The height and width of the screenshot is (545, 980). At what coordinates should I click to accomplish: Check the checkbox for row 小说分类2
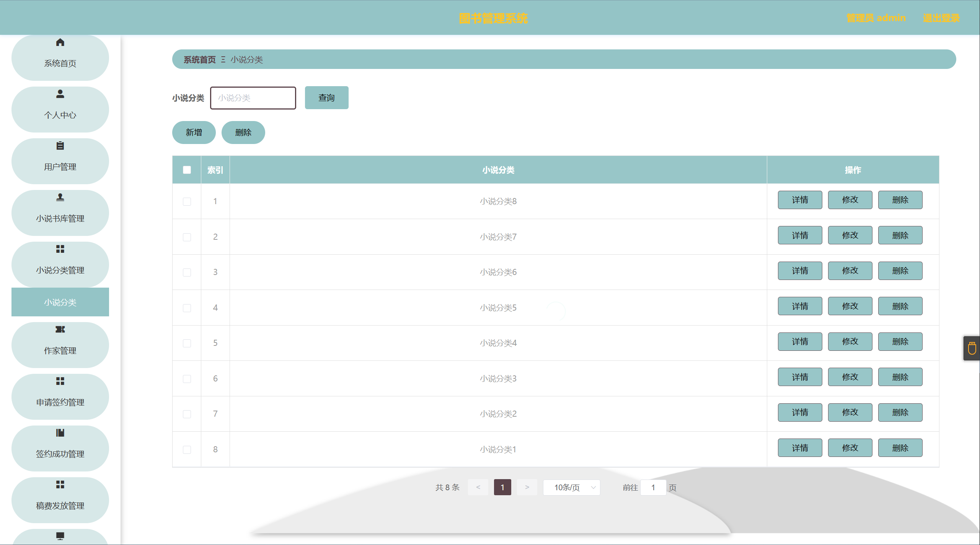[187, 414]
